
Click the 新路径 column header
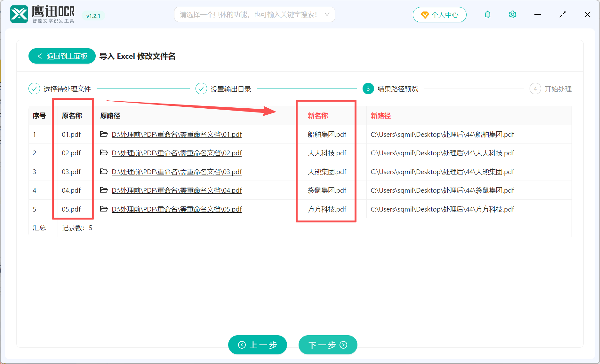[381, 115]
